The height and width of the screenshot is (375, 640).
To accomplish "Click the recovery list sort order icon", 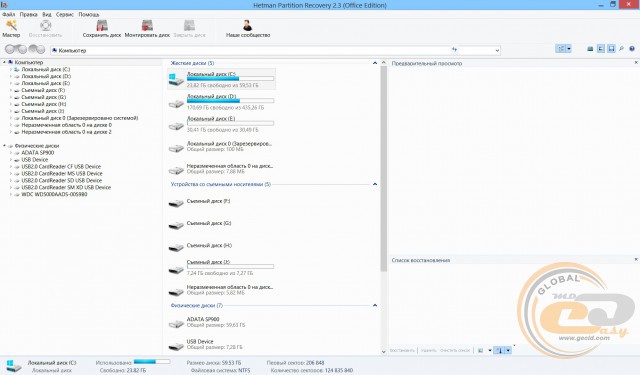I will coord(499,350).
